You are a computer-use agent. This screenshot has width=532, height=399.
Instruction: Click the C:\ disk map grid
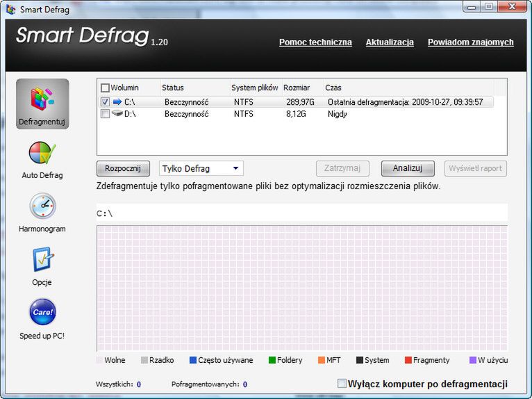302,288
